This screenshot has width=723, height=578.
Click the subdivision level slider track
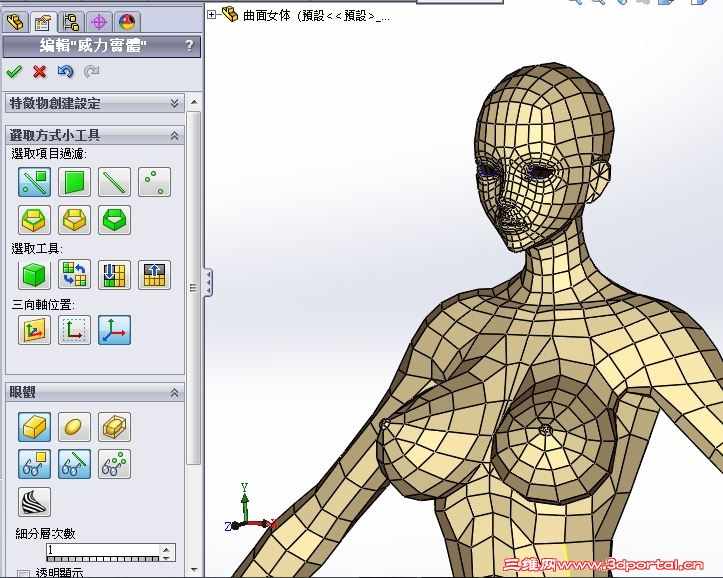coord(103,558)
